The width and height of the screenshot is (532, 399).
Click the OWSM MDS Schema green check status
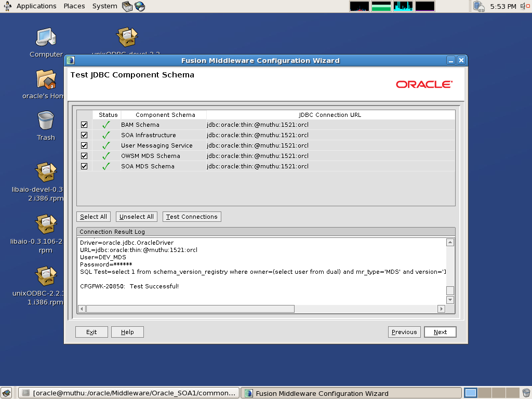(106, 156)
